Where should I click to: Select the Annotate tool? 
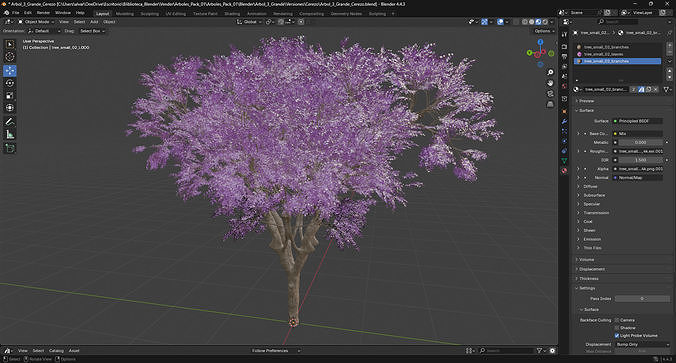coord(10,122)
